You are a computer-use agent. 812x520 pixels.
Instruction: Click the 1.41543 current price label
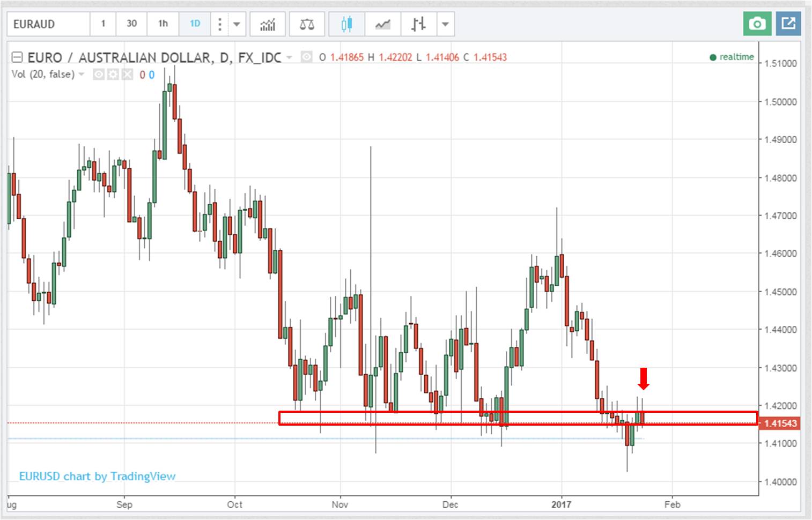click(x=780, y=424)
